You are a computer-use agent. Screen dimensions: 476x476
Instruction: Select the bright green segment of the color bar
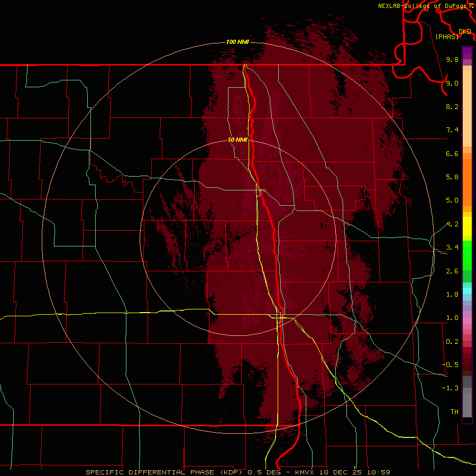coord(467,255)
